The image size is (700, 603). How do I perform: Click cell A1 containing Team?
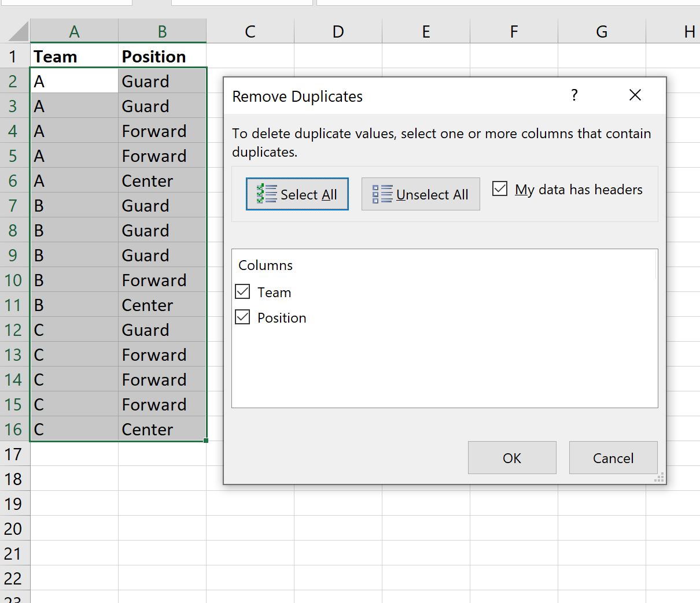click(74, 56)
